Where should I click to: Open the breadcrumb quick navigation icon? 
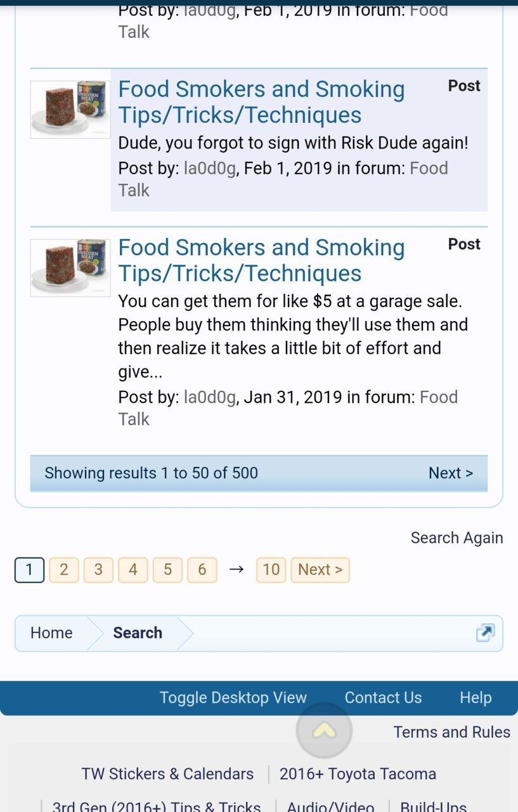(485, 632)
